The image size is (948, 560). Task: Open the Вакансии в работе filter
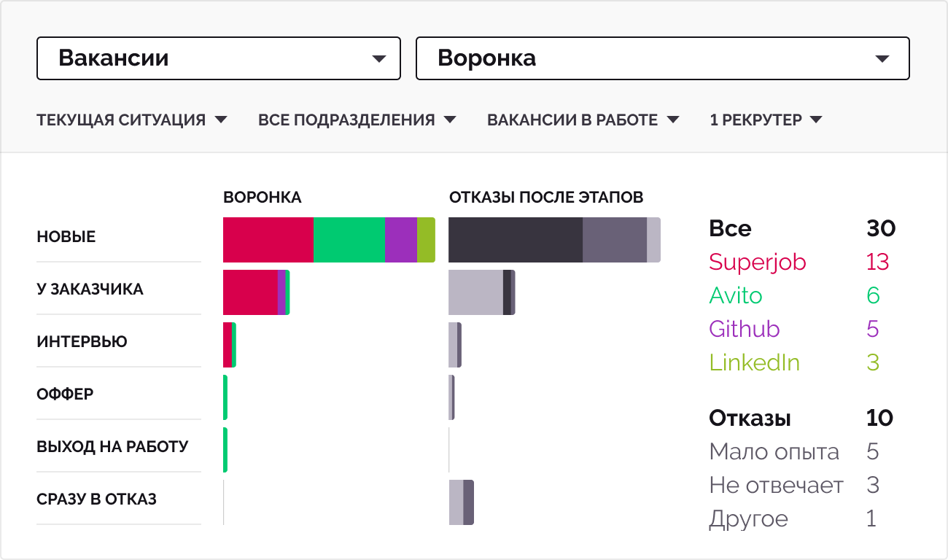tap(583, 120)
